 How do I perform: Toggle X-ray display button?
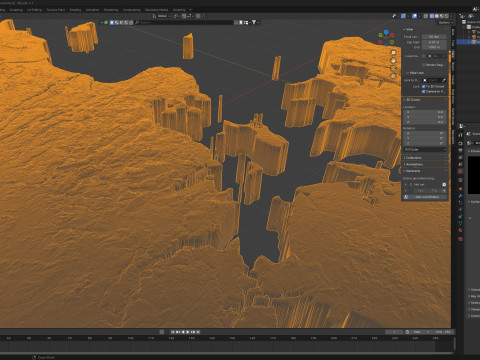[426, 16]
